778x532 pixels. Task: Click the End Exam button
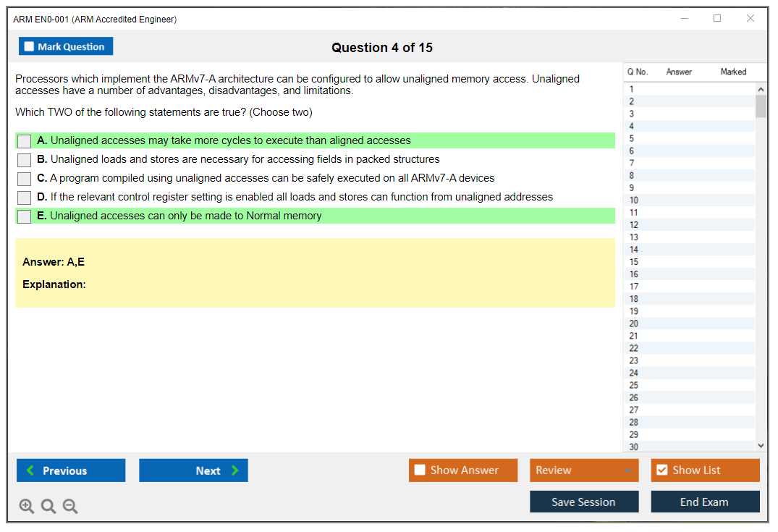[704, 502]
